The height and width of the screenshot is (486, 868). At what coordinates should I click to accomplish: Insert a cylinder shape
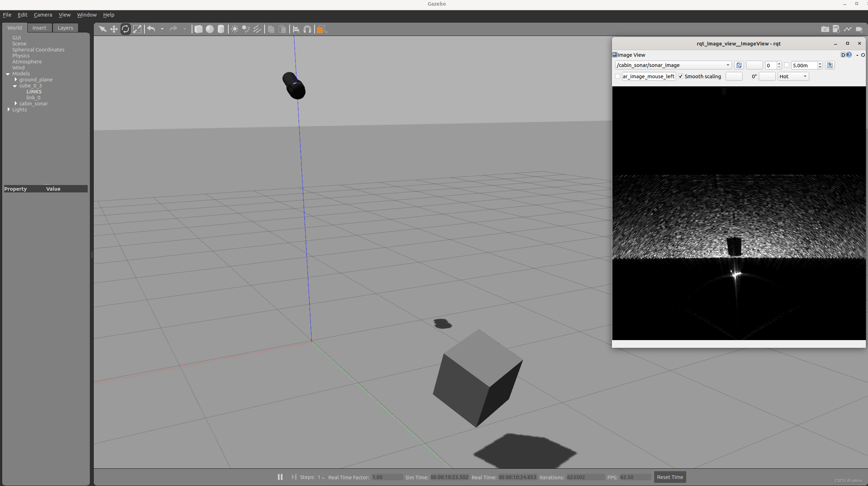[221, 29]
